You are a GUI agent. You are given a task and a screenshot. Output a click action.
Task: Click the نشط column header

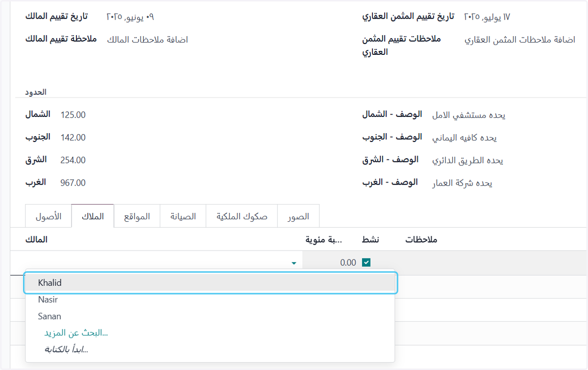click(x=371, y=240)
